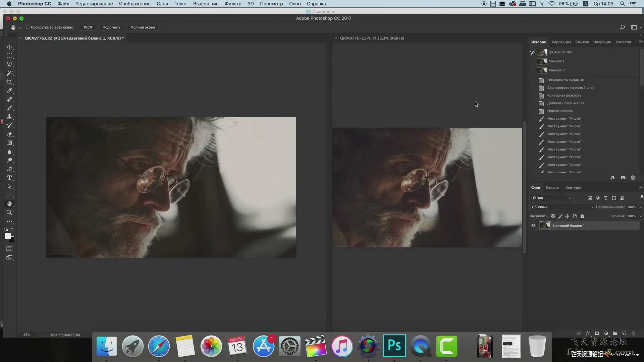Image resolution: width=644 pixels, height=362 pixels.
Task: Select the Clone Stamp tool
Action: tap(9, 117)
